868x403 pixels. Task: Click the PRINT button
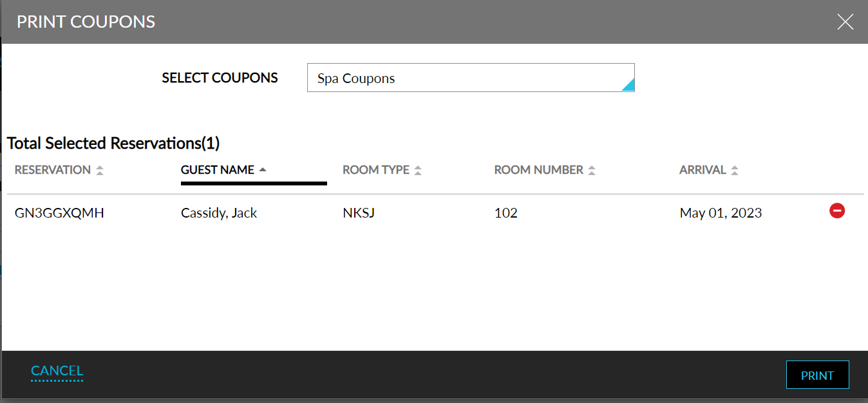click(817, 375)
